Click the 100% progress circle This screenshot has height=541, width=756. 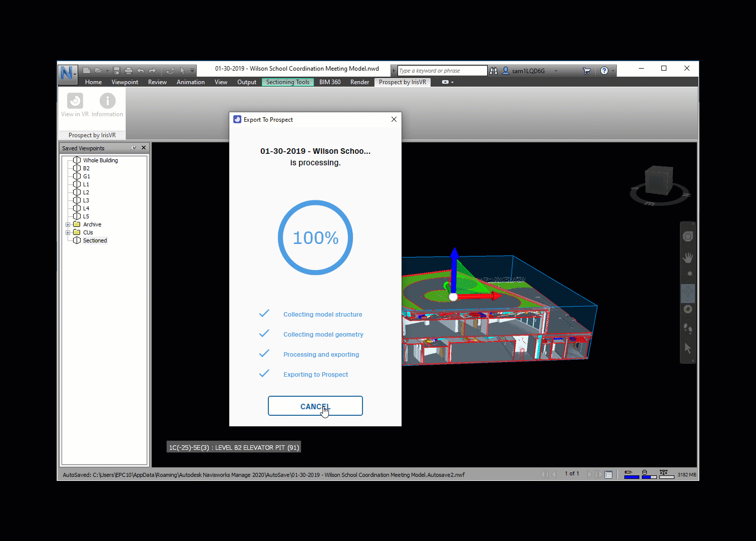pyautogui.click(x=315, y=237)
